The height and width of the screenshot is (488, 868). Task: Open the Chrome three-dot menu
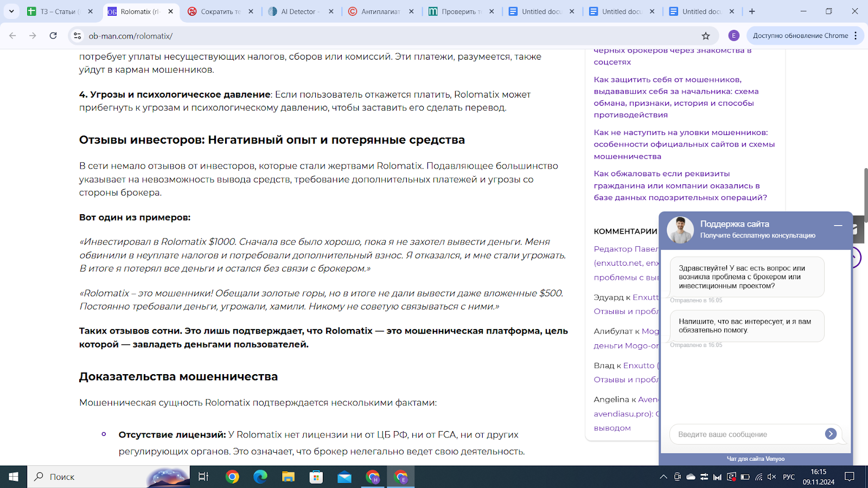856,36
